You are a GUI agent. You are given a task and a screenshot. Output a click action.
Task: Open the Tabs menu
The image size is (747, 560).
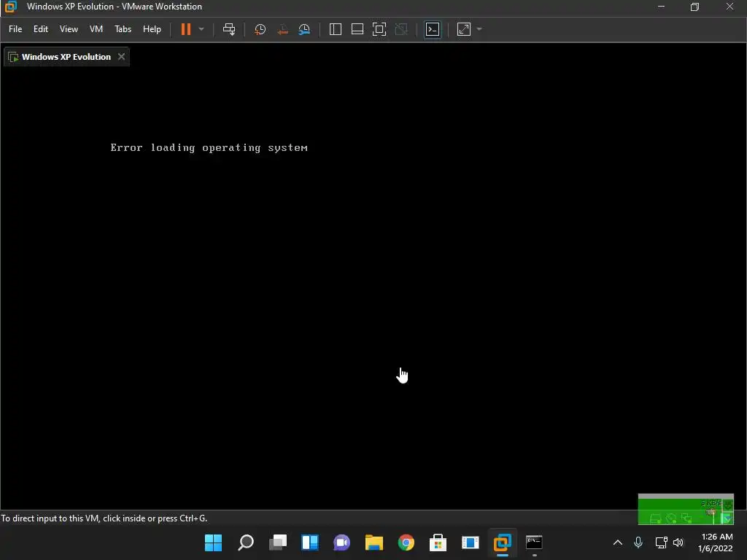click(x=123, y=29)
